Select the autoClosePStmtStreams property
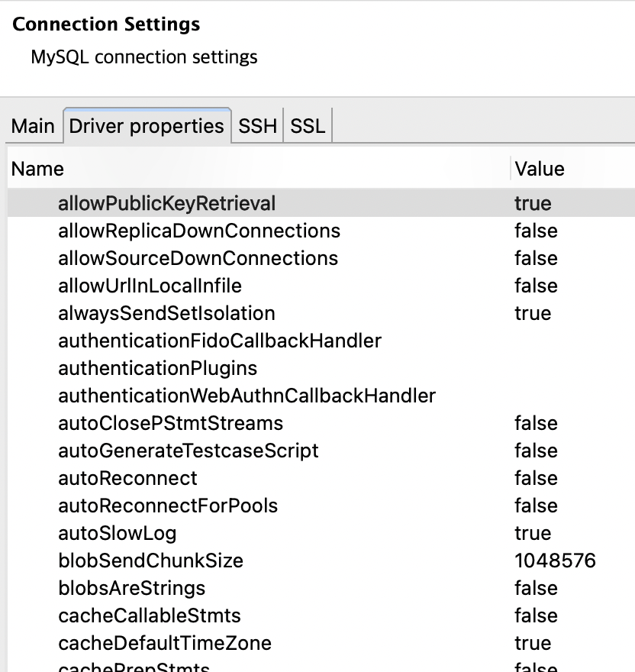 coord(170,423)
